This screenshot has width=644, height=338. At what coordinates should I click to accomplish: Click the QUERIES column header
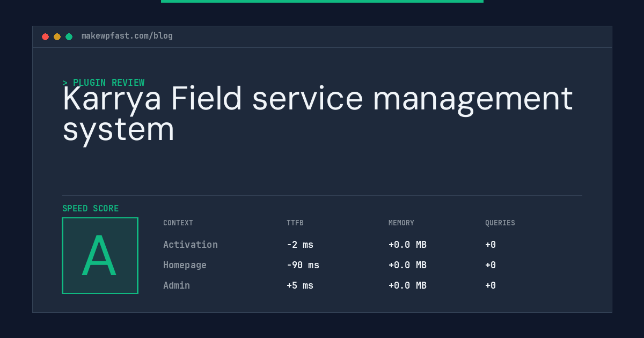500,223
